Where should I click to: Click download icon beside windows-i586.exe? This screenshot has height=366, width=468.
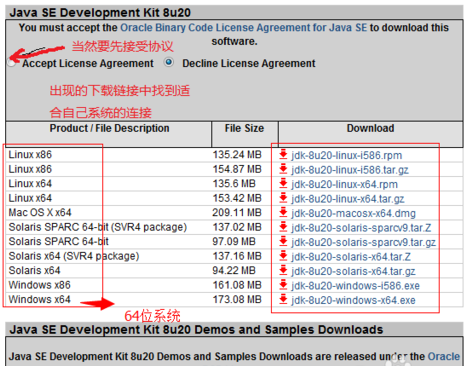283,285
